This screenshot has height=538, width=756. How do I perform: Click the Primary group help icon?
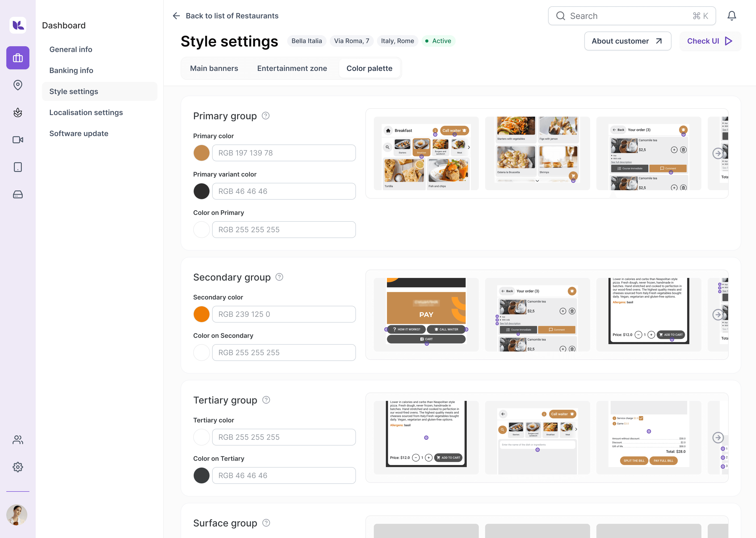[265, 116]
